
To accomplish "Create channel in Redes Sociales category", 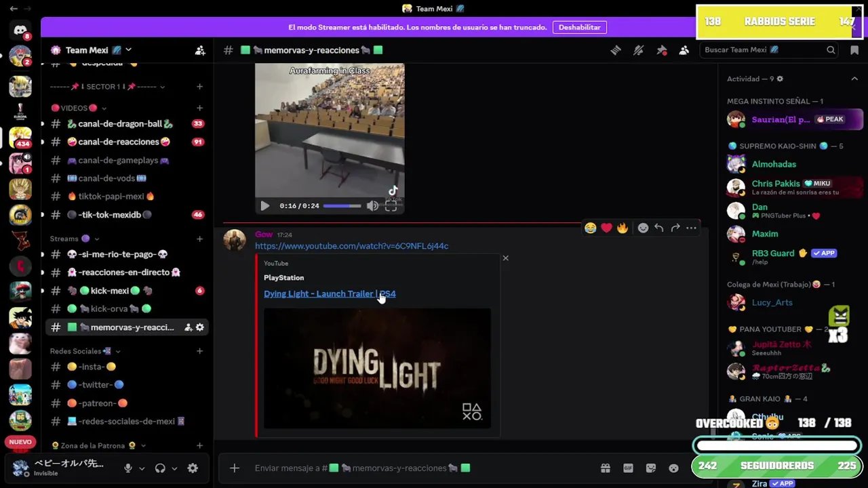I will [199, 351].
